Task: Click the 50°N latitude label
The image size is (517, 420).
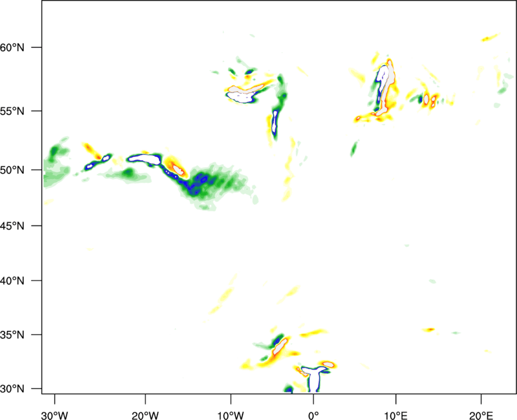Action: pyautogui.click(x=12, y=170)
